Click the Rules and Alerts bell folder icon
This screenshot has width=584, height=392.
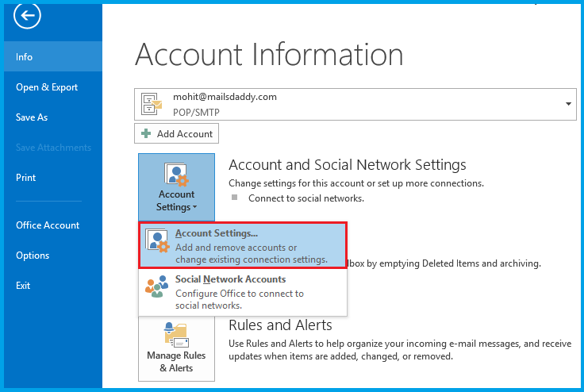pos(176,335)
